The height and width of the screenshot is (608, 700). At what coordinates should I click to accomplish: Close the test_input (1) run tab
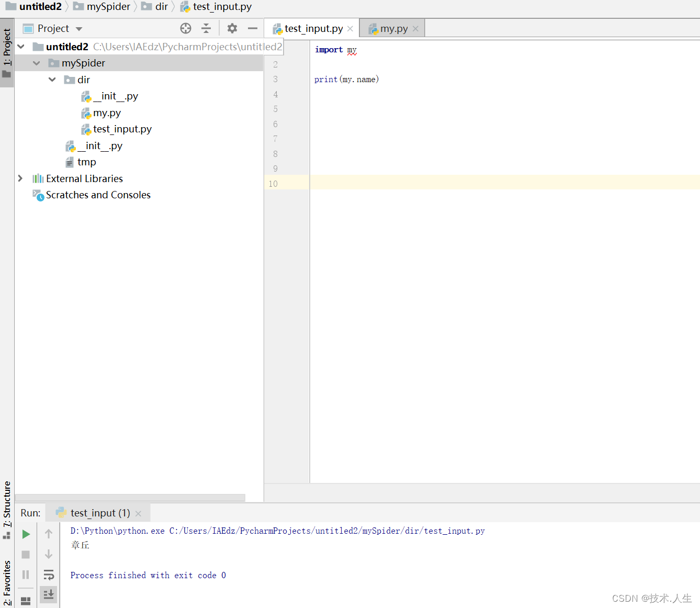click(x=138, y=514)
